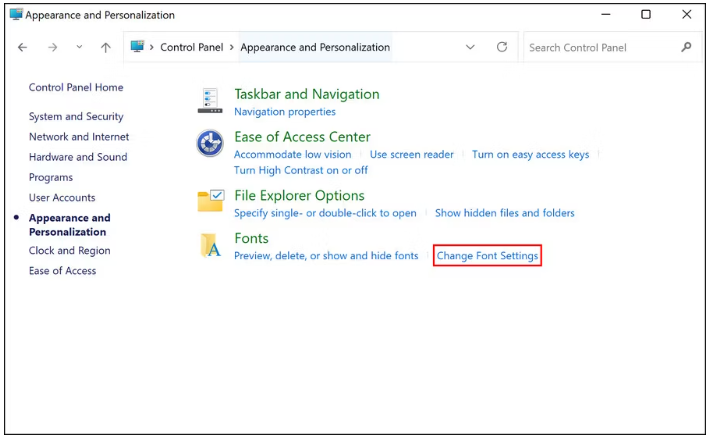710x438 pixels.
Task: Open Navigation properties
Action: (285, 111)
